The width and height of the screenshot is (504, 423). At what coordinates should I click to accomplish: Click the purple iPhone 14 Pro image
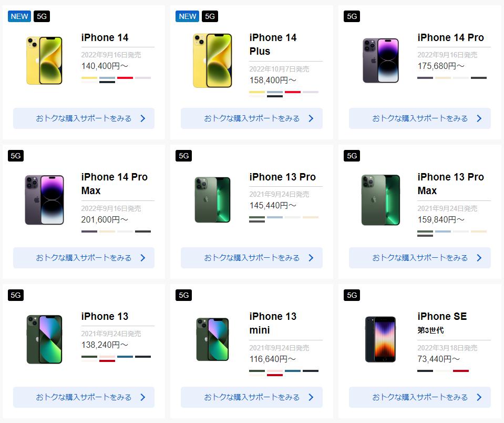click(380, 61)
